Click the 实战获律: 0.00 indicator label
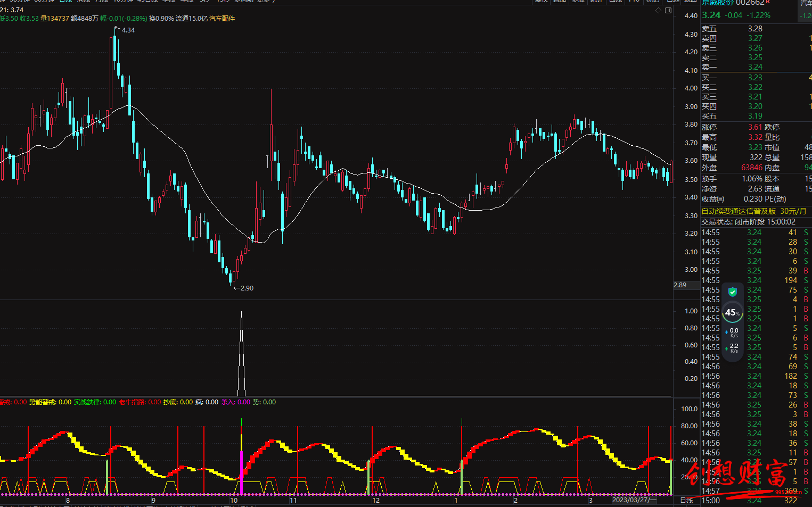The width and height of the screenshot is (812, 507). click(x=95, y=402)
